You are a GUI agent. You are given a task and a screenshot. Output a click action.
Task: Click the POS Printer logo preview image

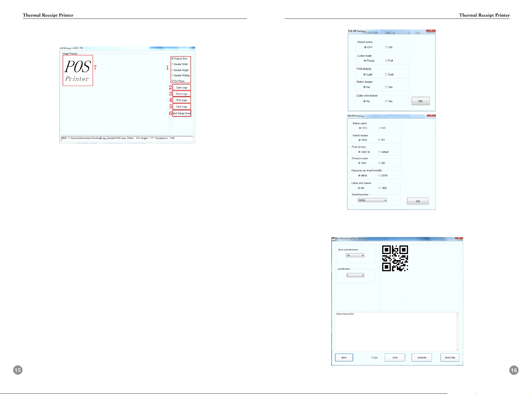pyautogui.click(x=78, y=70)
